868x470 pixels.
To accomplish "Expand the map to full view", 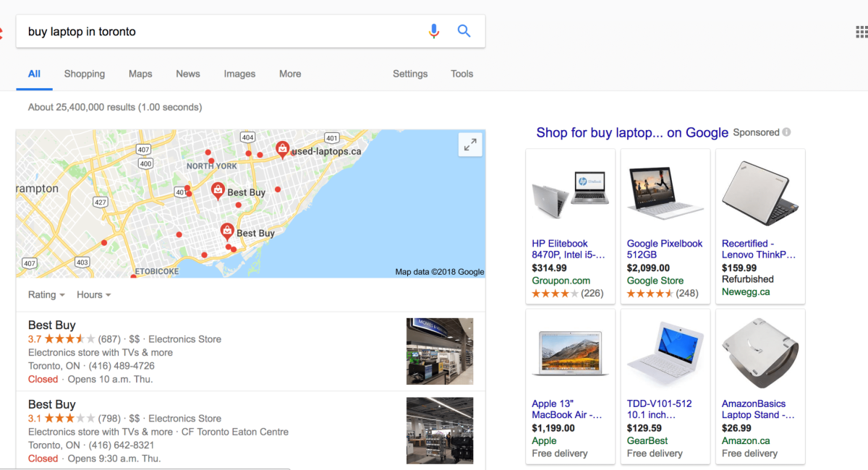I will 470,145.
